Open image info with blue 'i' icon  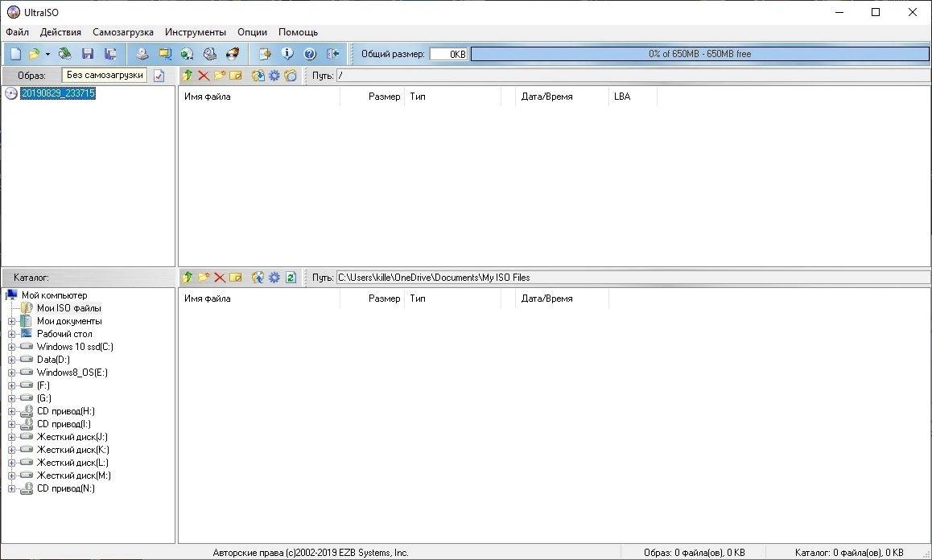pos(287,54)
